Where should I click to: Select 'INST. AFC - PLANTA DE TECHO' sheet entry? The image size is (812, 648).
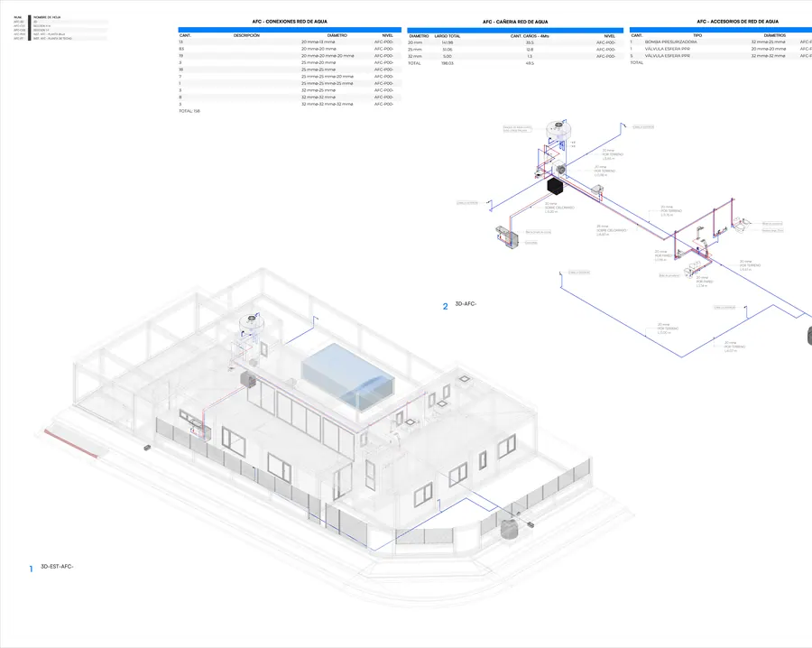coord(53,38)
